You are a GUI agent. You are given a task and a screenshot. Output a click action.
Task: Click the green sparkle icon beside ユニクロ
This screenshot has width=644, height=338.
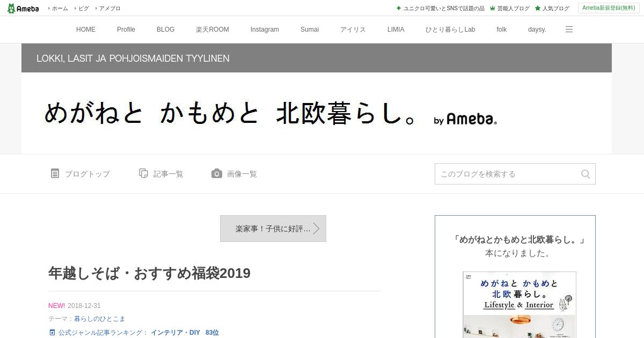pos(399,8)
